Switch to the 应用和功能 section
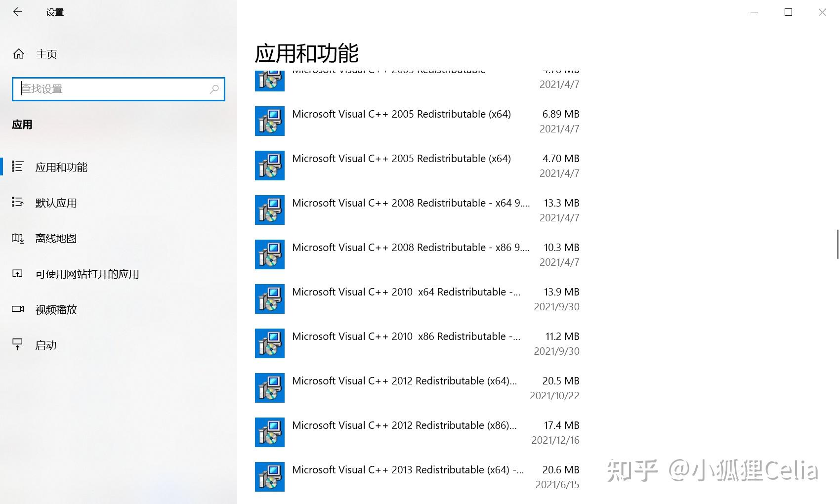840x504 pixels. pyautogui.click(x=60, y=167)
